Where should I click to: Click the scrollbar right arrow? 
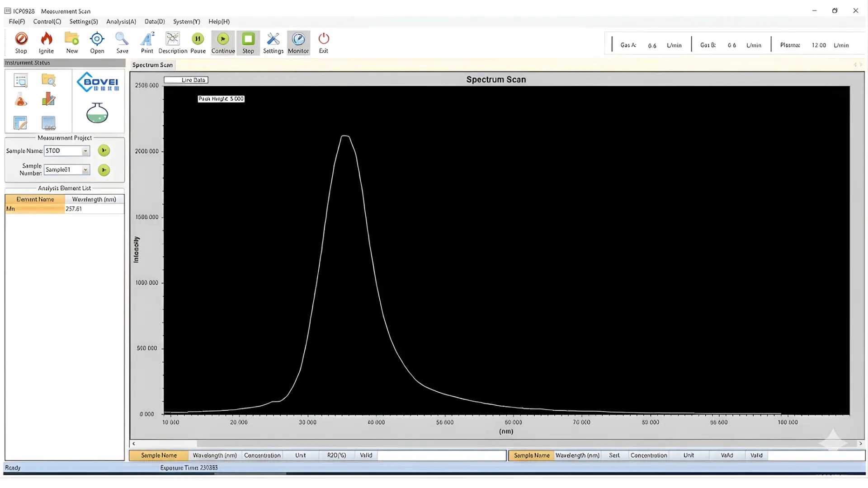(860, 444)
